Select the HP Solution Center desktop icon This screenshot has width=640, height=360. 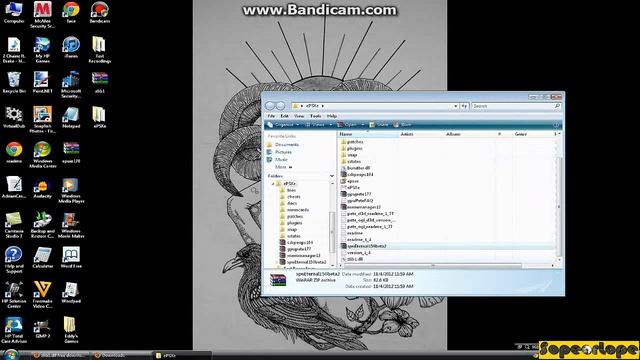coord(14,295)
